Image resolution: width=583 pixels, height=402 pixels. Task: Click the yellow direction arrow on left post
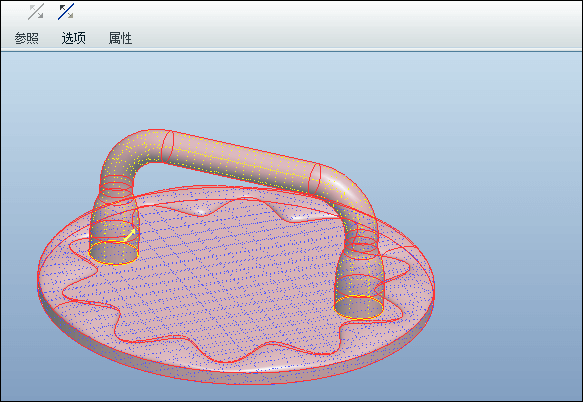tap(130, 234)
